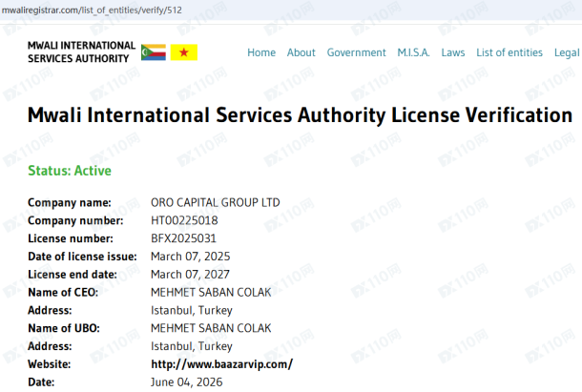This screenshot has height=392, width=582.
Task: Open the Home menu link
Action: (x=261, y=52)
